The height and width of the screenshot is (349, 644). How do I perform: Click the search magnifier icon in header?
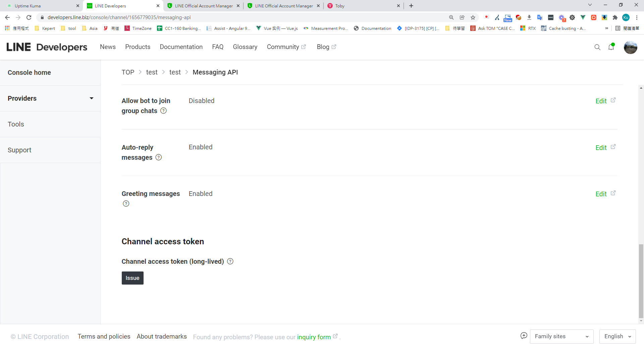point(597,47)
